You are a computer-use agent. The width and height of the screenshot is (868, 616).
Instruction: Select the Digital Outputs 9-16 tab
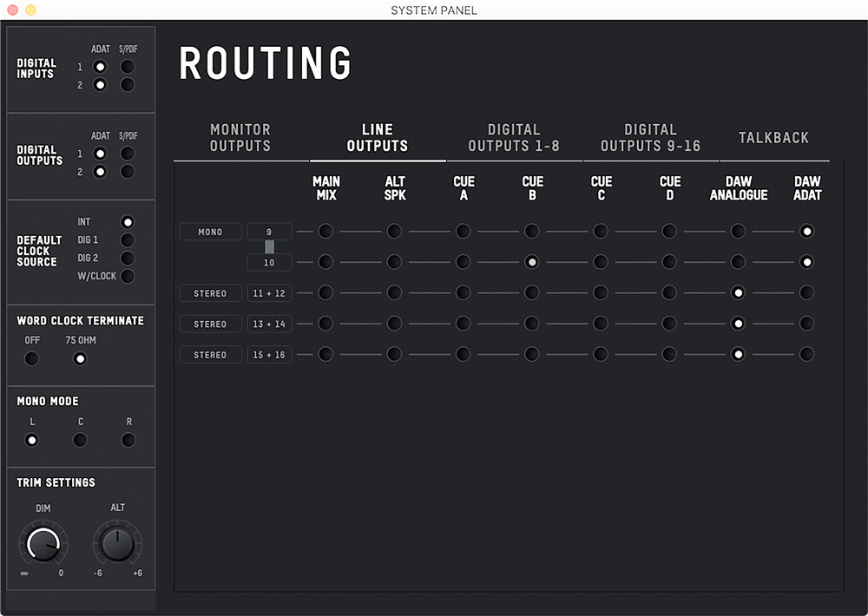[650, 138]
